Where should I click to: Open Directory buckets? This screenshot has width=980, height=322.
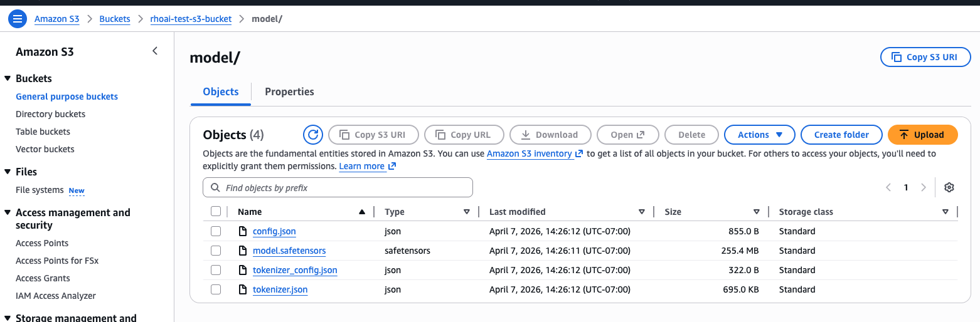(50, 114)
